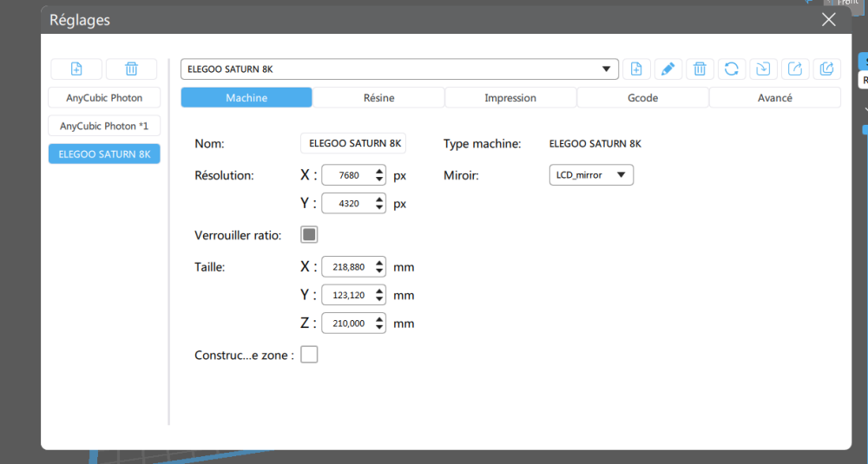This screenshot has height=464, width=868.
Task: Increase Résolution Y value with up arrow
Action: (x=379, y=199)
